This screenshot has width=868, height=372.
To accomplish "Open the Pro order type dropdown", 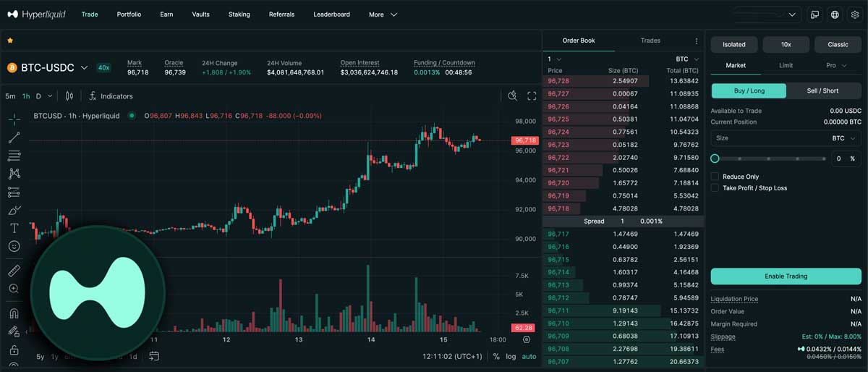I will click(835, 65).
